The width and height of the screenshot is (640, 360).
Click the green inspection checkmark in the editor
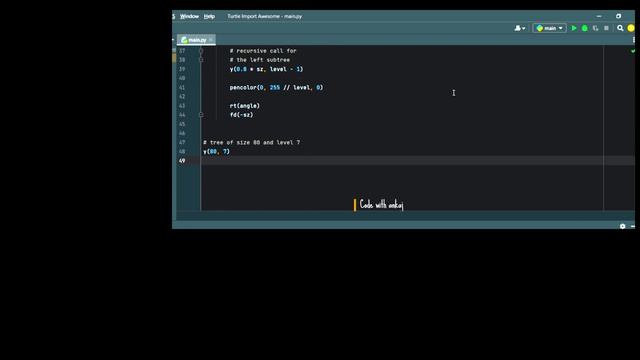point(632,51)
